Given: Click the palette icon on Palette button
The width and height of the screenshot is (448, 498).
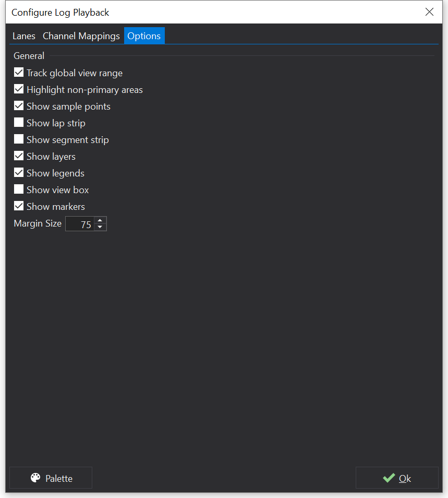Looking at the screenshot, I should pos(35,478).
